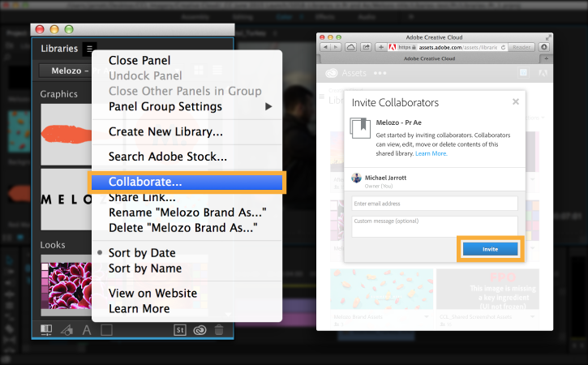Screen dimensions: 588x365
Task: Click the add bookmark plus button in Safari
Action: pos(381,47)
